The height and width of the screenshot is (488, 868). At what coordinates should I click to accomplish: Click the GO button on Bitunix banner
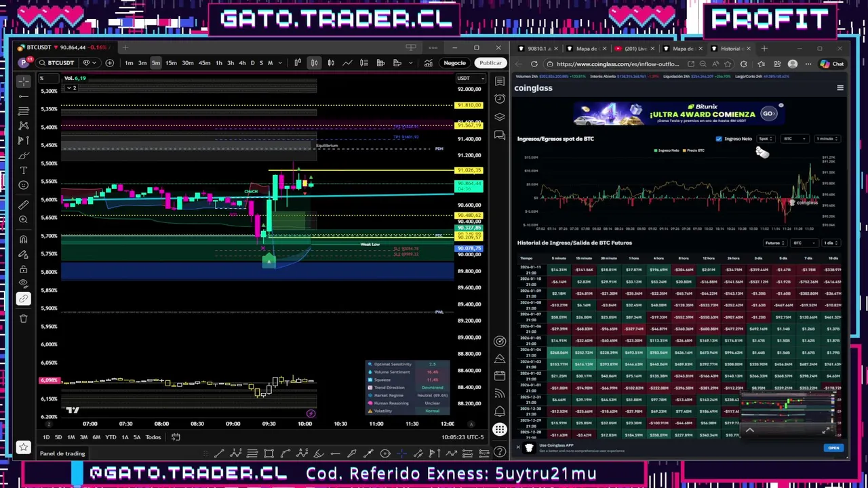click(x=768, y=114)
